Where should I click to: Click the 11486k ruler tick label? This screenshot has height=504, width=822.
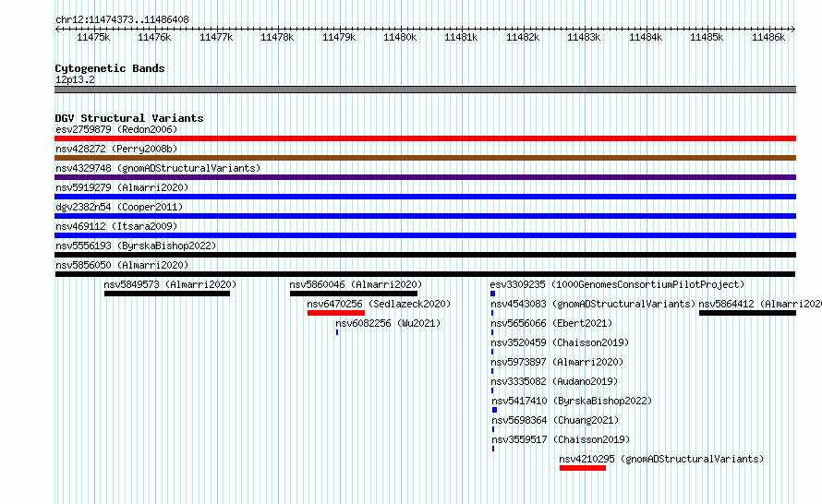coord(768,37)
